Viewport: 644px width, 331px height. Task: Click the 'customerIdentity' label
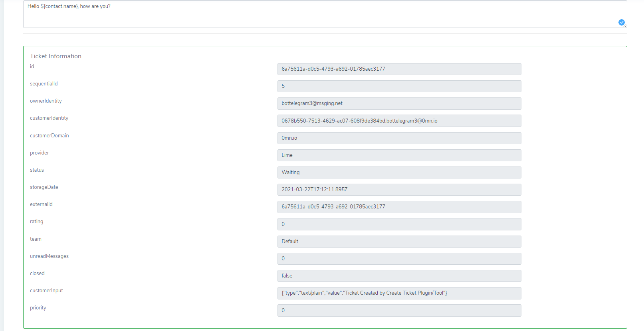tap(49, 118)
